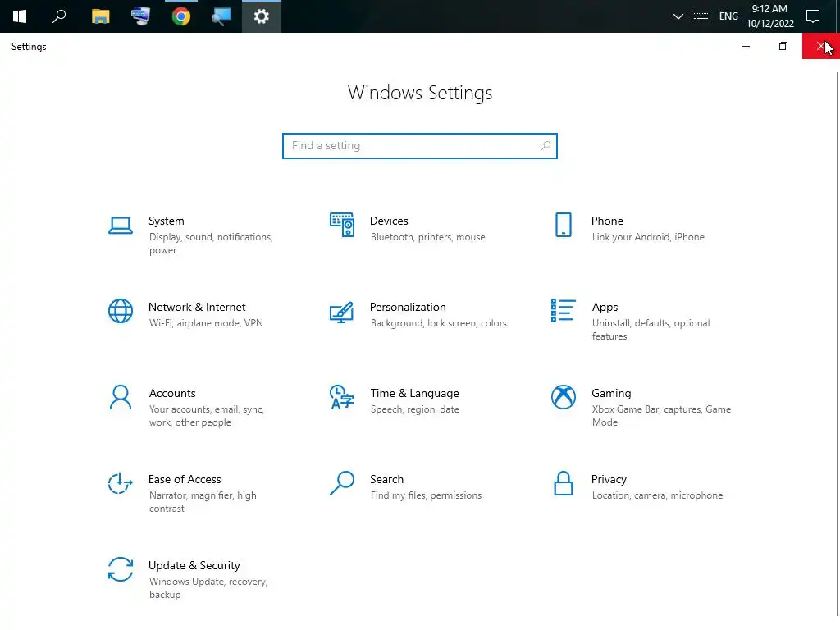Click 'Windows Update, recovery, backup' description

208,588
